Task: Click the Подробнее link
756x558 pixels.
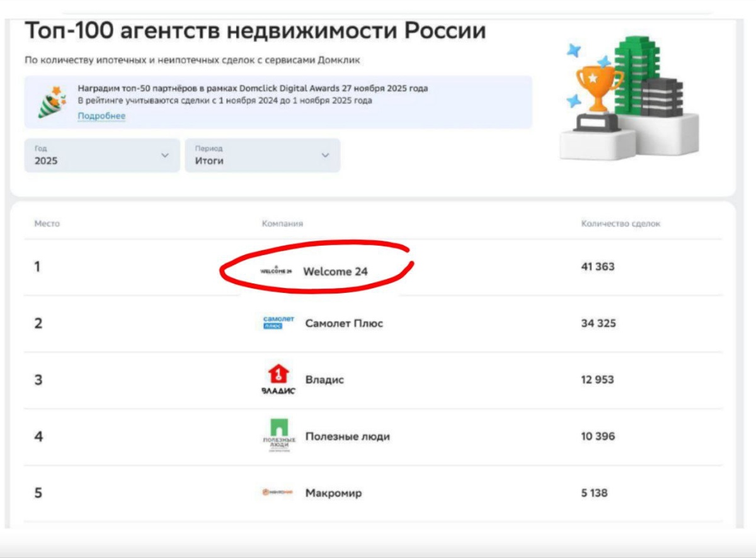Action: click(x=101, y=116)
